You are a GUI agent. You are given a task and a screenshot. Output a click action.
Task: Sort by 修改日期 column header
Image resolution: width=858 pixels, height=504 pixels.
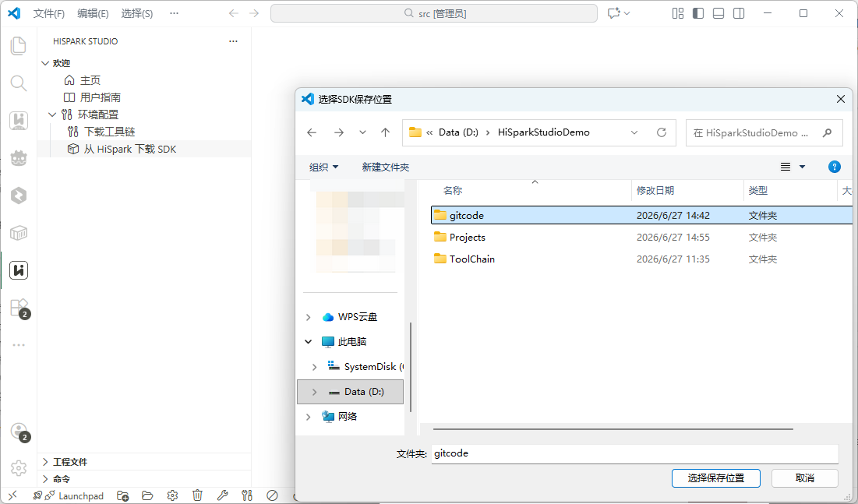click(655, 190)
